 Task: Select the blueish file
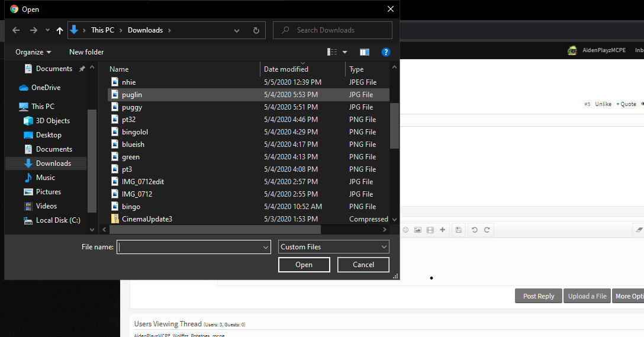click(249, 145)
